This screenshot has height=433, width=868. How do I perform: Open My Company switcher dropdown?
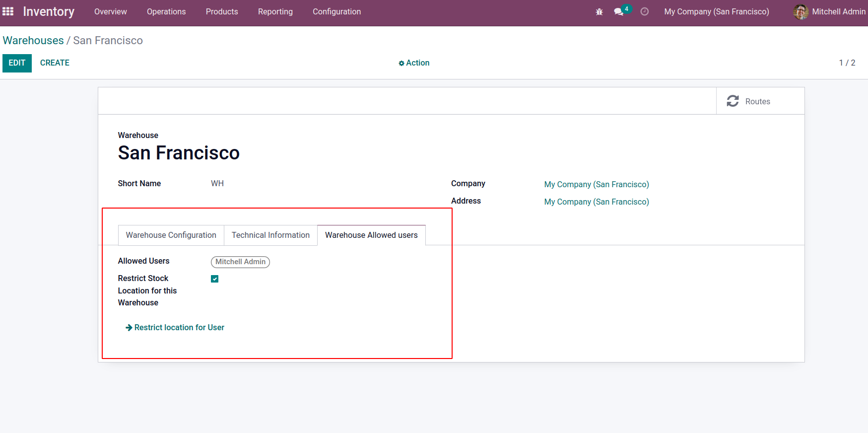click(716, 11)
